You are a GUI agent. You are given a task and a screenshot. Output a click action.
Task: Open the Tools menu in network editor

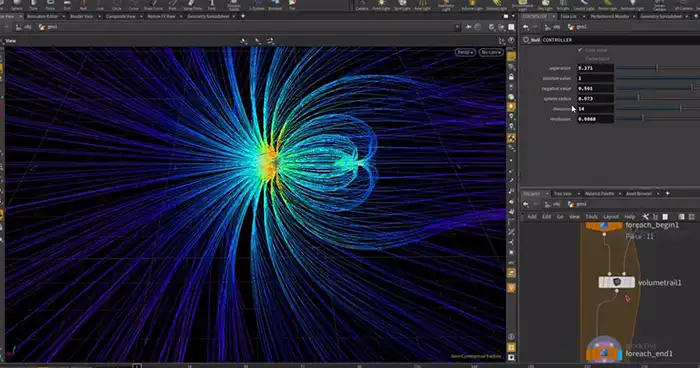592,217
